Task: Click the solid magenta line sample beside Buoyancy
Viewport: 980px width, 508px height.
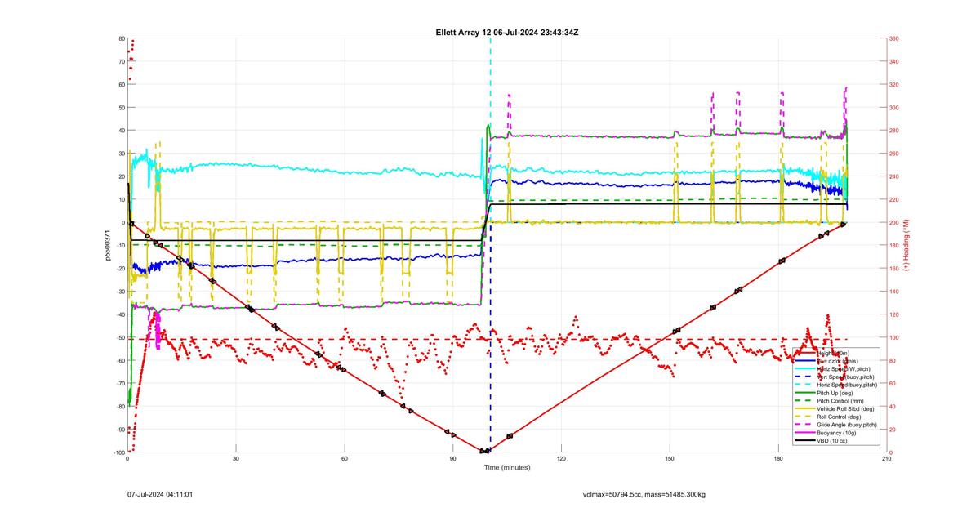Action: (805, 433)
